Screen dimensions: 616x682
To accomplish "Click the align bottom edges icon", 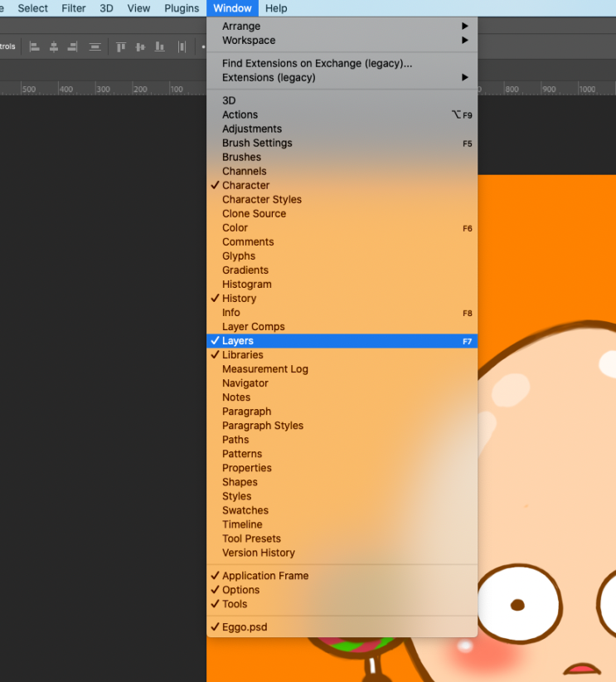I will [159, 47].
